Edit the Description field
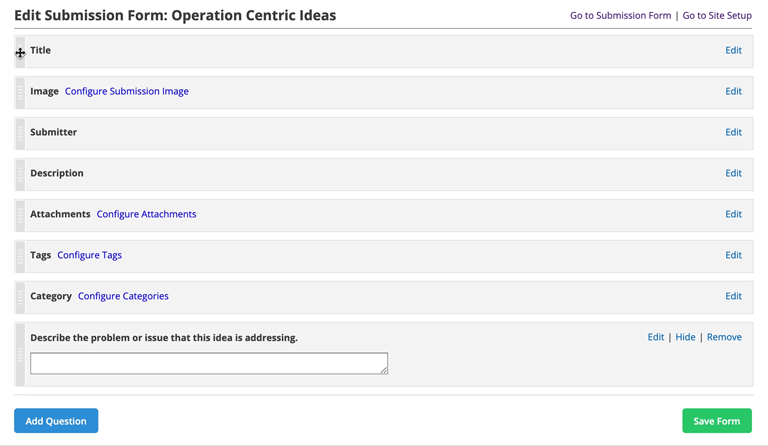768x446 pixels. pos(733,173)
